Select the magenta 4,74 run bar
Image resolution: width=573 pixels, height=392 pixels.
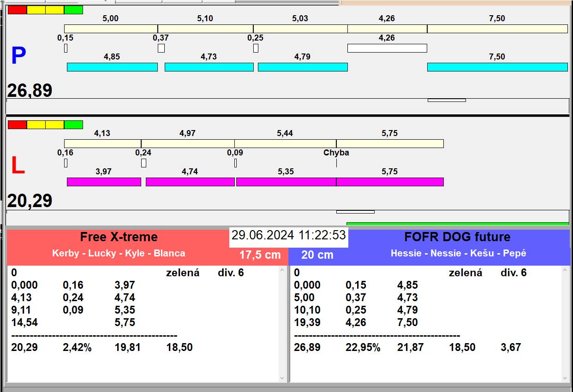point(190,182)
